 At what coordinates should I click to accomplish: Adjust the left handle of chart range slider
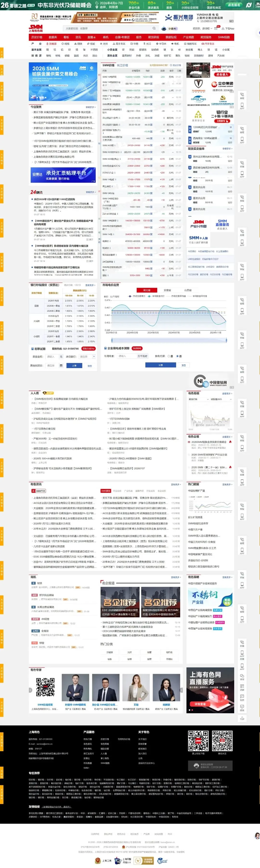pos(112,340)
